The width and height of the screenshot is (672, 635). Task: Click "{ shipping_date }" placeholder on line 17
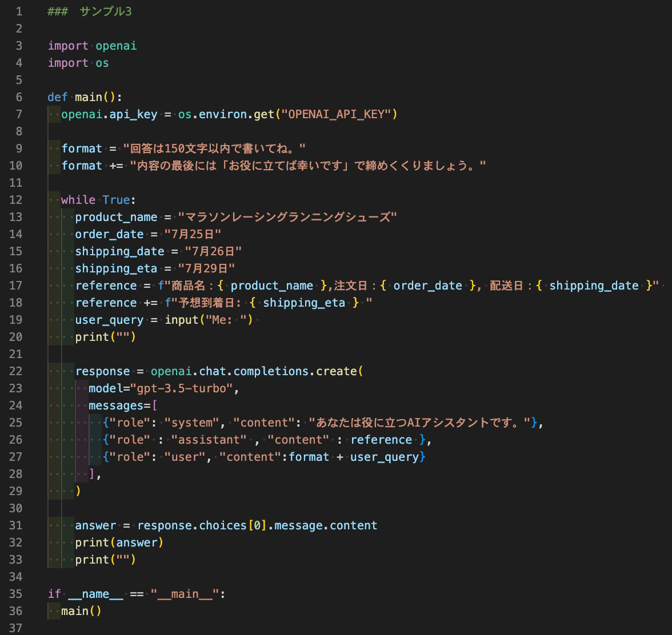pyautogui.click(x=595, y=286)
